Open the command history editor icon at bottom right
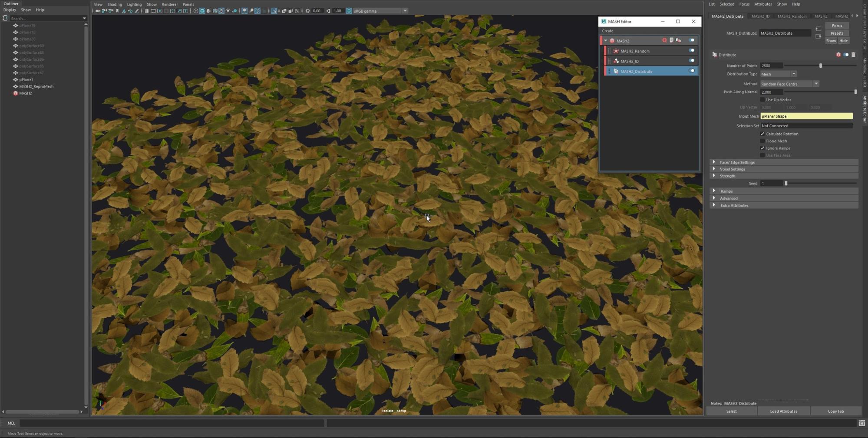Viewport: 868px width, 438px height. click(x=861, y=423)
